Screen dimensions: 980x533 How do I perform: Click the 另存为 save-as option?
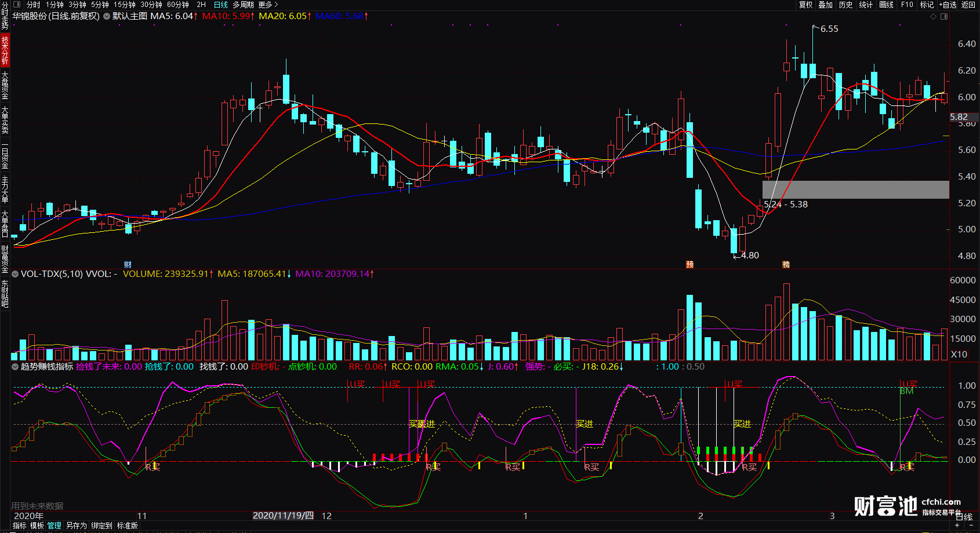76,525
